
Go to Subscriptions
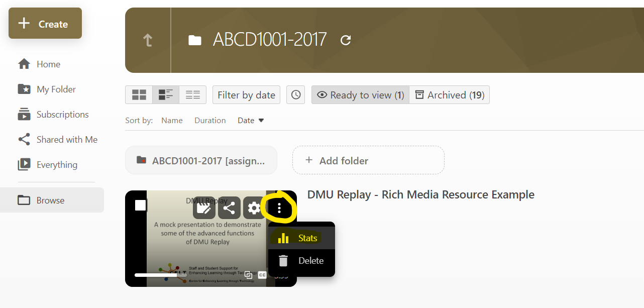coord(63,115)
